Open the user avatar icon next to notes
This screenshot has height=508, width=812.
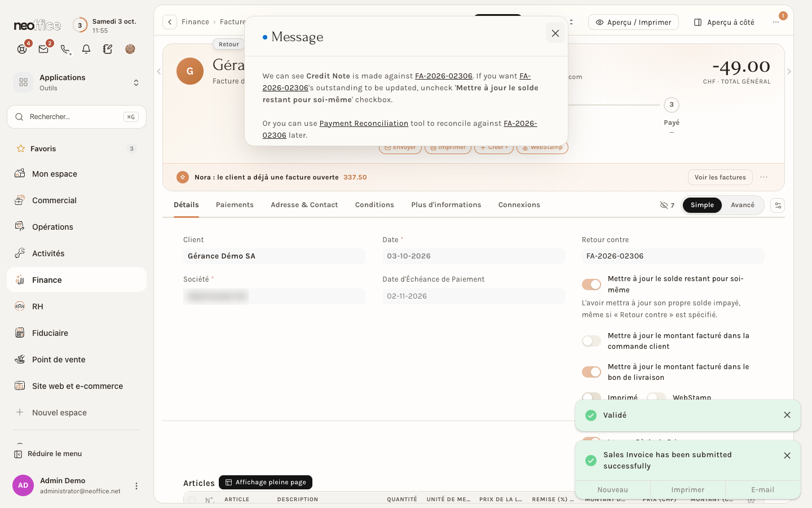(130, 49)
